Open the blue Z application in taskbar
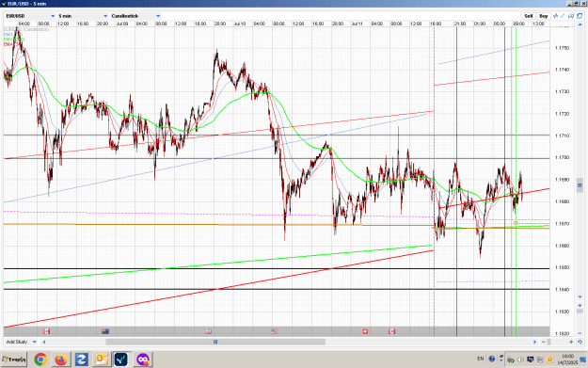This screenshot has height=368, width=588. point(81,360)
